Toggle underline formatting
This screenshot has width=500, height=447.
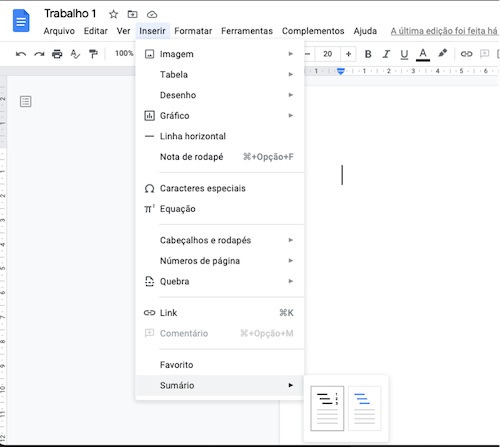coord(404,54)
